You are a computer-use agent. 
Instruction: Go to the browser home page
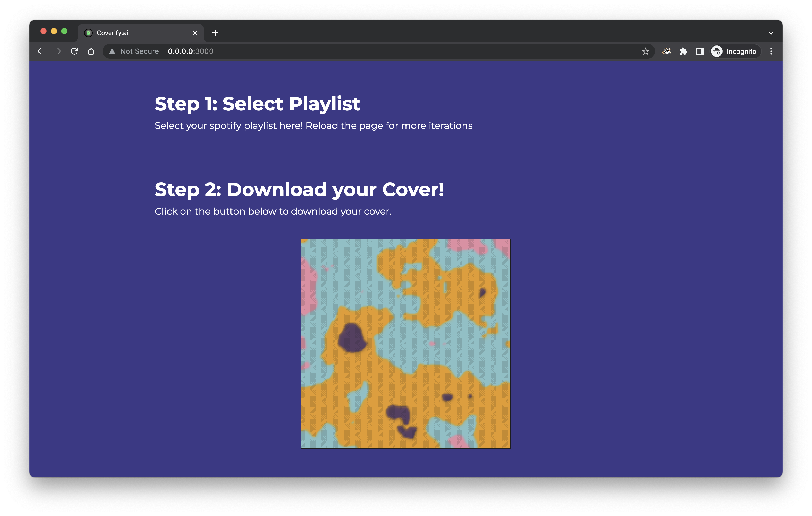(91, 51)
